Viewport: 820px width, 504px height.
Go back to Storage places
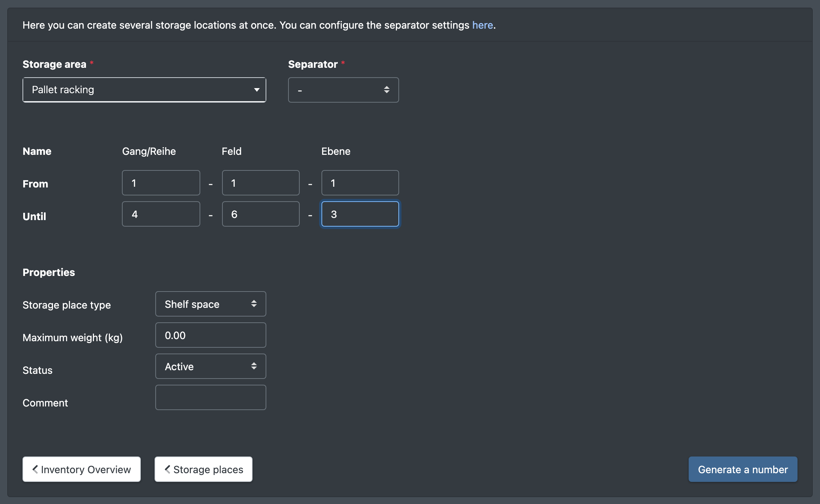[203, 469]
